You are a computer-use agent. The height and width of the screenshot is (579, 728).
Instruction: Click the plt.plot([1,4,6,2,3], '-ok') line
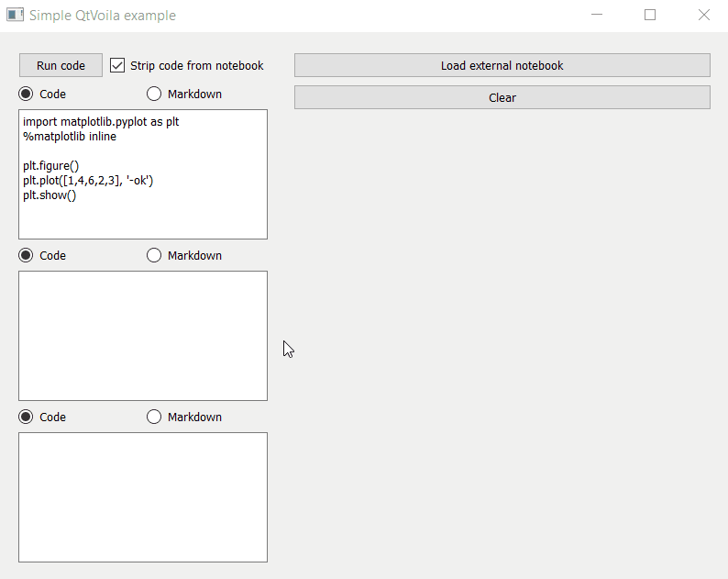pyautogui.click(x=88, y=180)
